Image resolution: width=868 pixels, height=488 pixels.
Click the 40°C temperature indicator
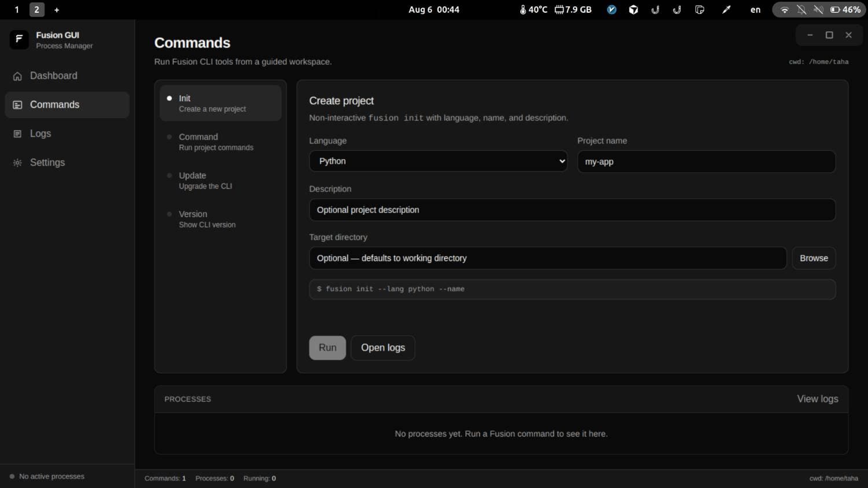533,10
